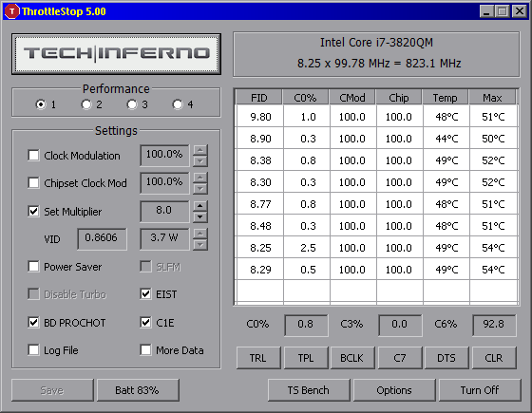Click the Max cell showing 50°C
Viewport: 532px width, 413px height.
[x=494, y=139]
